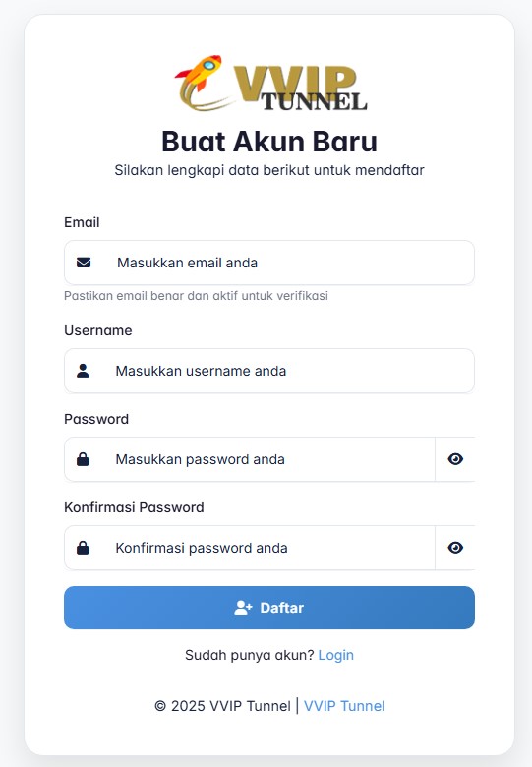Viewport: 532px width, 767px height.
Task: Submit the form with the Daftar button
Action: coord(269,608)
